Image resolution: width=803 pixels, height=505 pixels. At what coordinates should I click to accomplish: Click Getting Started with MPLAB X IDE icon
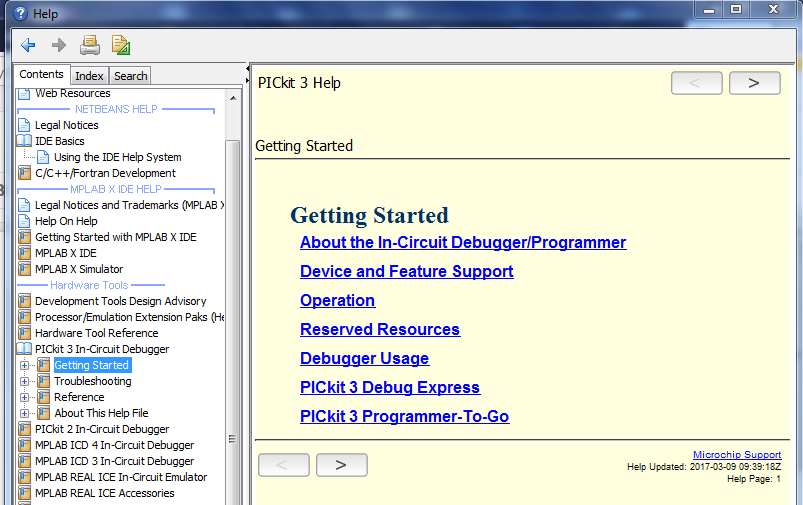pos(24,237)
